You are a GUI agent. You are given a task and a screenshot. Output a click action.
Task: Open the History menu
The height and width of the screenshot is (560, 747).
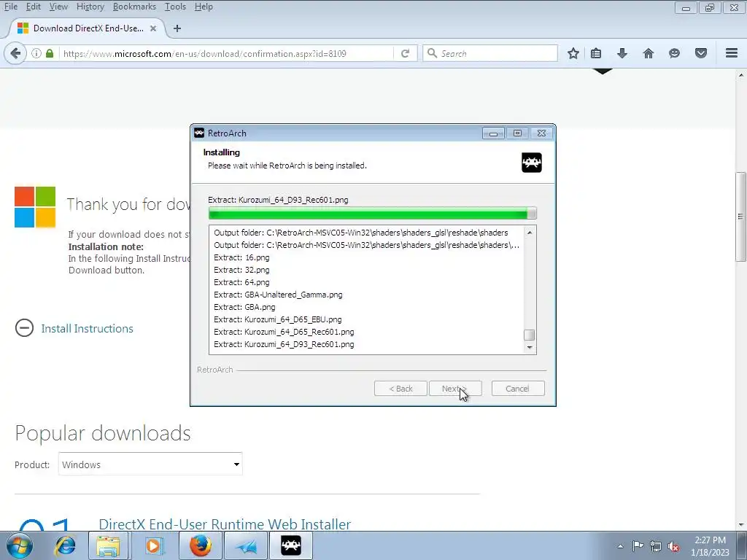point(90,7)
